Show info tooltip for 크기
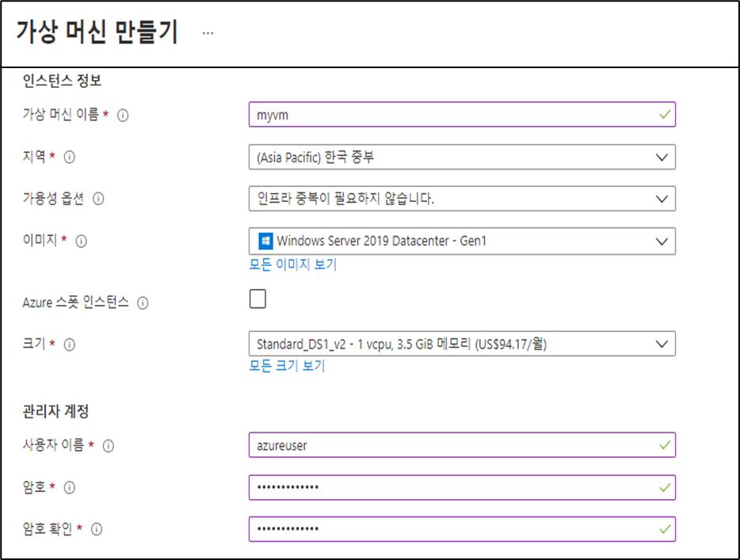The height and width of the screenshot is (560, 740). coord(70,345)
